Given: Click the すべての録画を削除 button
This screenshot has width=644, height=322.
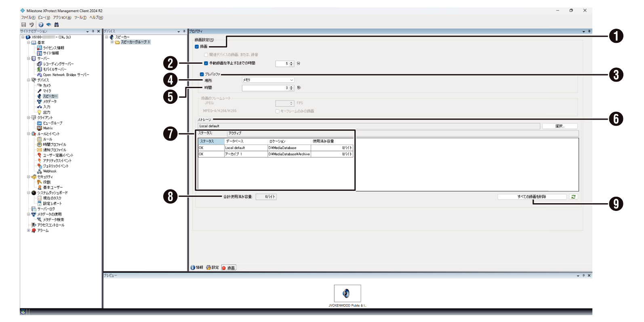Looking at the screenshot, I should 531,197.
